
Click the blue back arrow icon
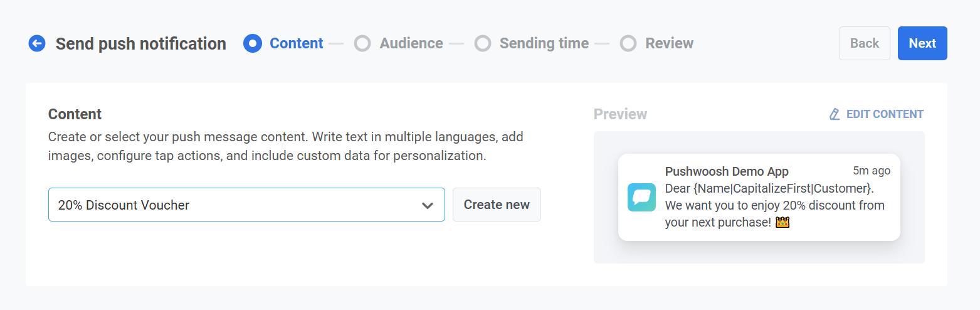tap(37, 43)
